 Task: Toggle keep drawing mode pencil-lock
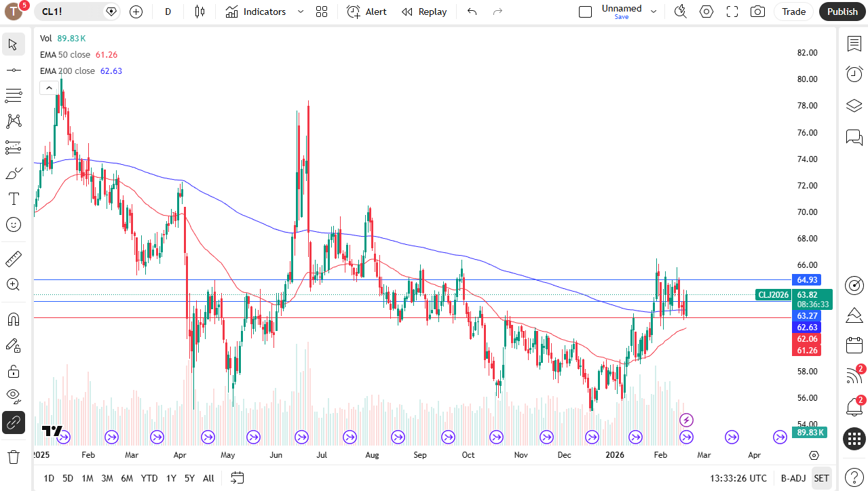pyautogui.click(x=13, y=345)
